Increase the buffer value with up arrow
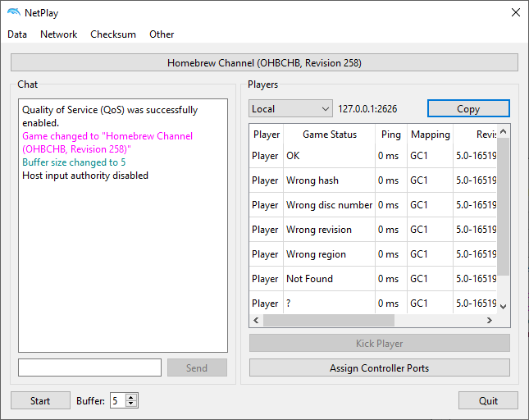Image resolution: width=529 pixels, height=420 pixels. 131,397
